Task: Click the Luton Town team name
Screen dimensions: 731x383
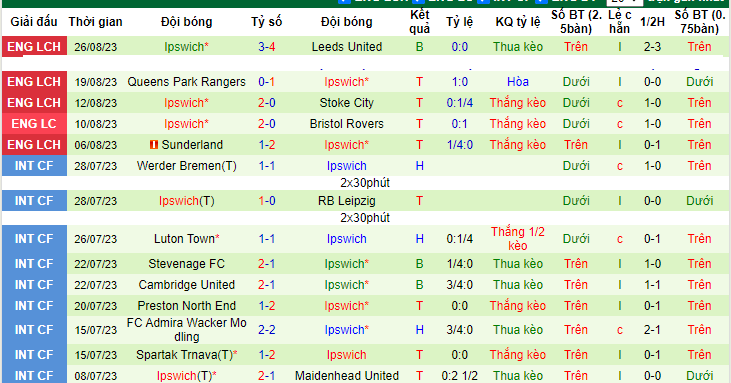Action: (x=185, y=239)
